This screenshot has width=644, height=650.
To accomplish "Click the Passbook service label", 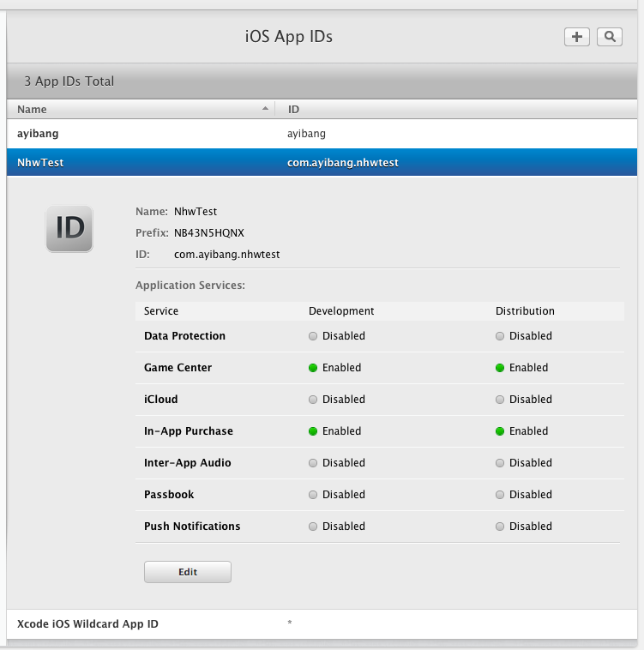I will click(x=169, y=495).
